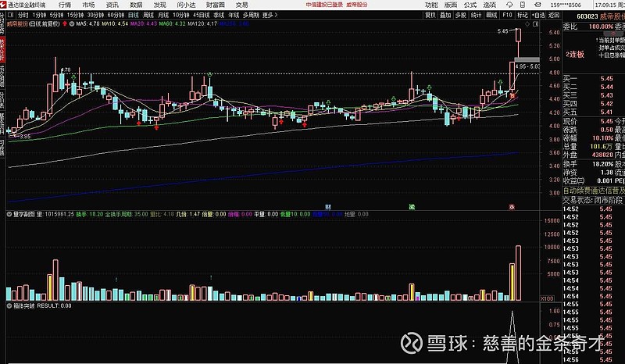Open the cloud sync icon in top bar

509,5
